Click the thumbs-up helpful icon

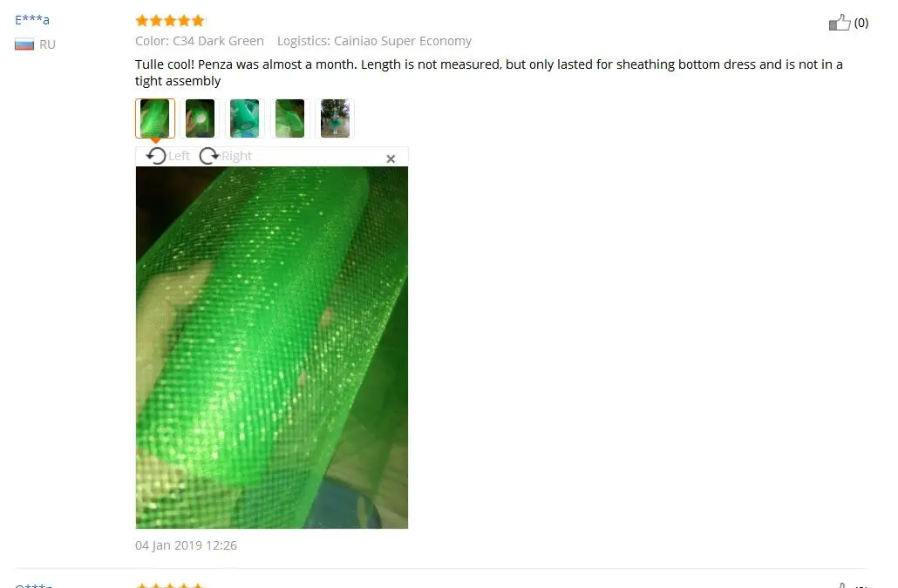point(839,23)
